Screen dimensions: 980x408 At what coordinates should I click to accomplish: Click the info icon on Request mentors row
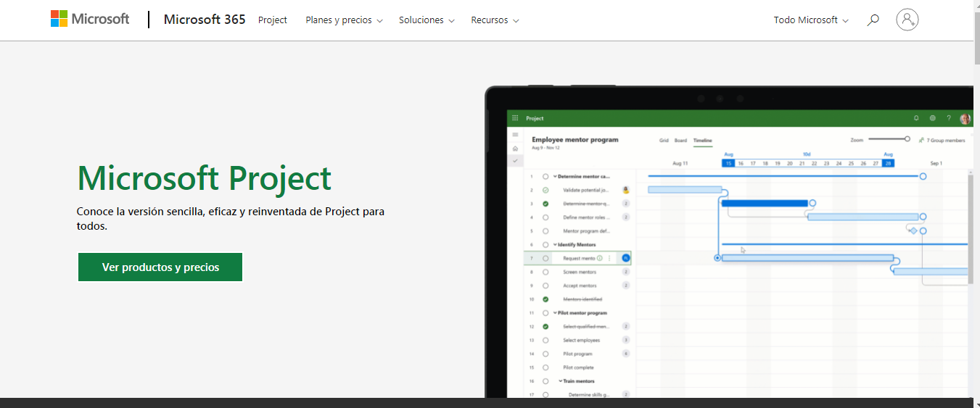coord(600,258)
